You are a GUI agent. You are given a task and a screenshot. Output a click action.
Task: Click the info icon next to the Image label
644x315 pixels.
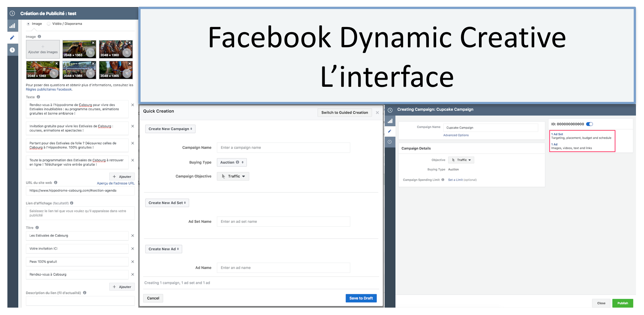click(39, 37)
